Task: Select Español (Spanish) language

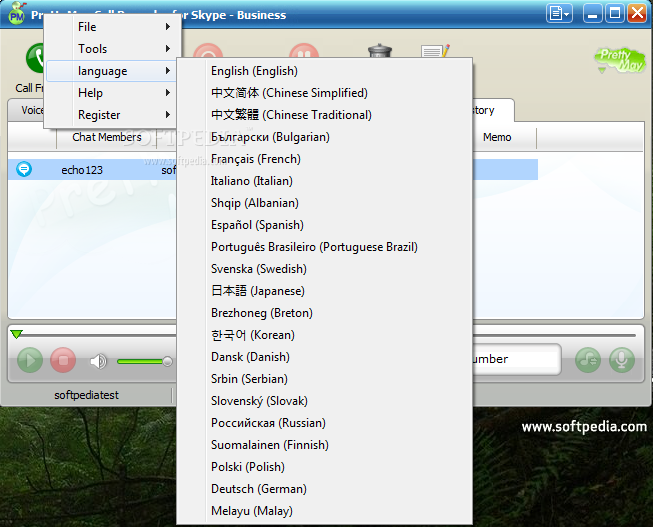Action: click(325, 225)
